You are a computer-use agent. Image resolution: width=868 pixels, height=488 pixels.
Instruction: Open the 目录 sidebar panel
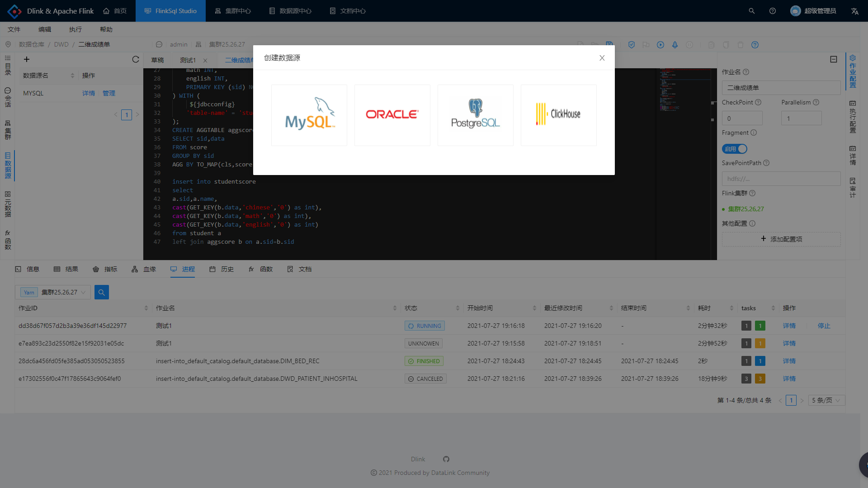click(x=8, y=65)
